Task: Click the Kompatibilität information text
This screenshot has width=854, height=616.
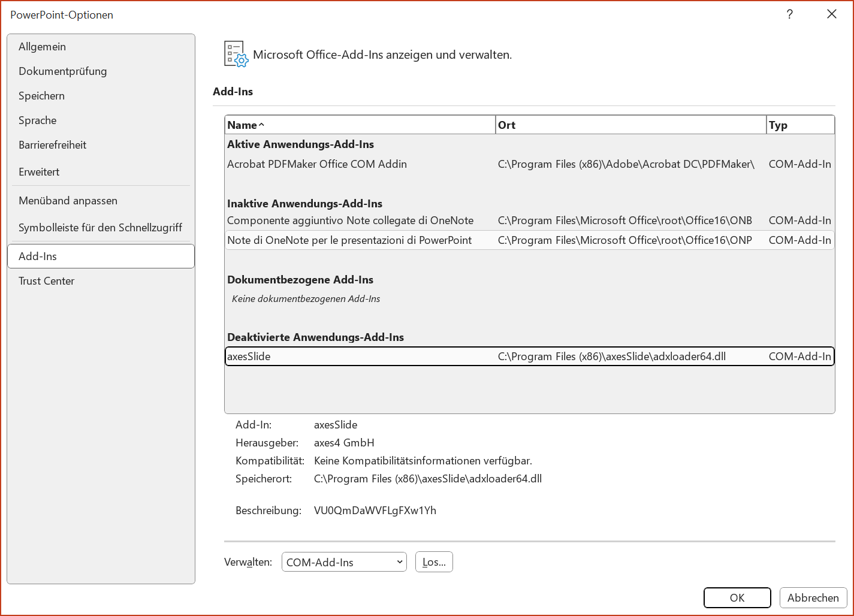Action: point(423,461)
